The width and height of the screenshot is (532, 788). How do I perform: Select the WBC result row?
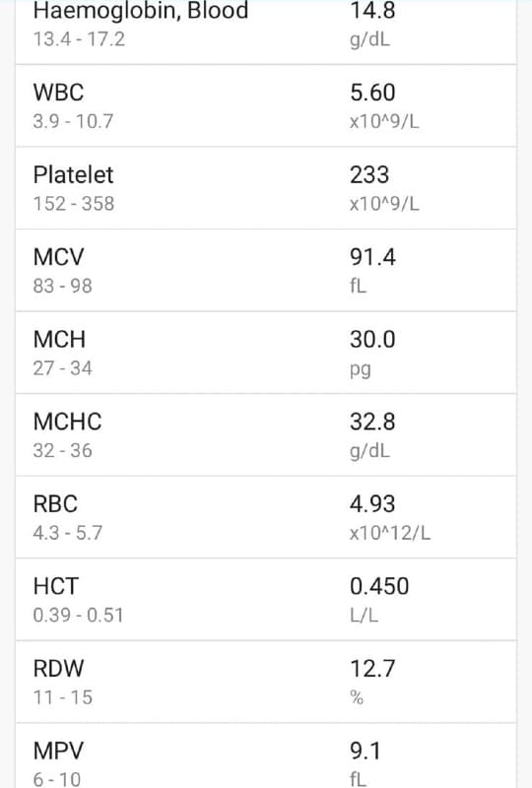pyautogui.click(x=266, y=105)
